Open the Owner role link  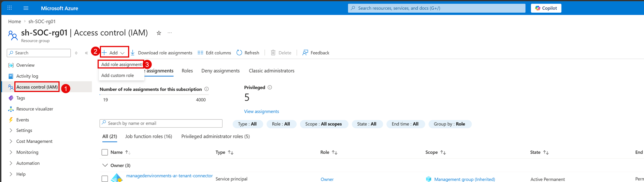pyautogui.click(x=327, y=179)
